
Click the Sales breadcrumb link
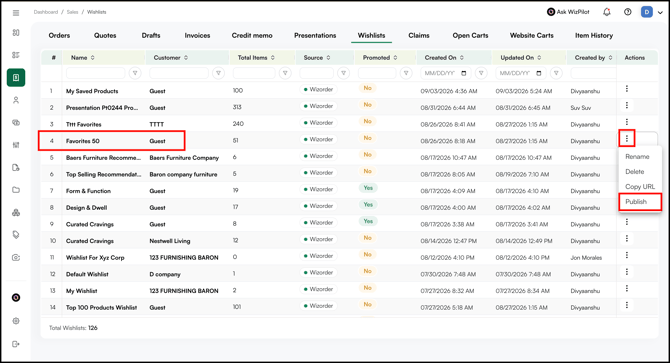point(72,12)
